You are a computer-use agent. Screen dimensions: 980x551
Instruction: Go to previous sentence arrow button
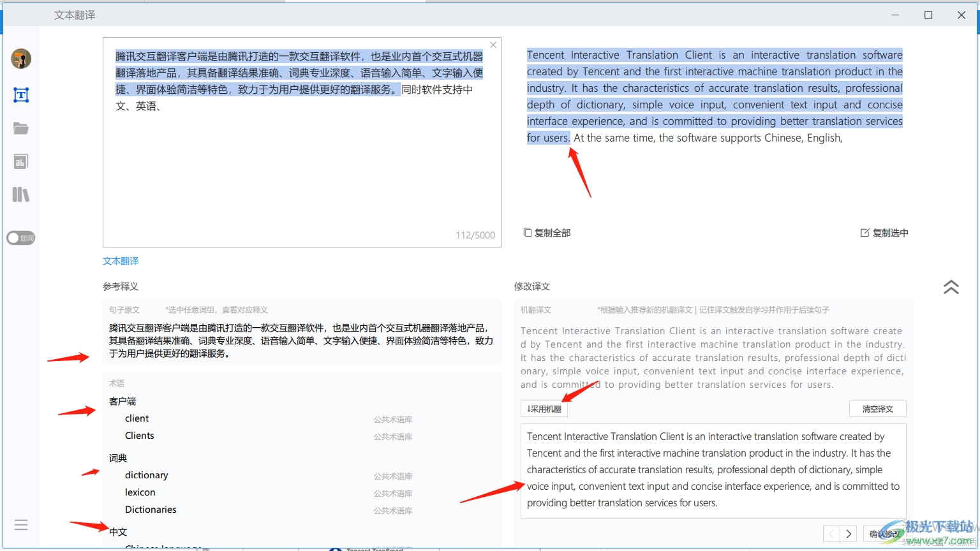831,533
